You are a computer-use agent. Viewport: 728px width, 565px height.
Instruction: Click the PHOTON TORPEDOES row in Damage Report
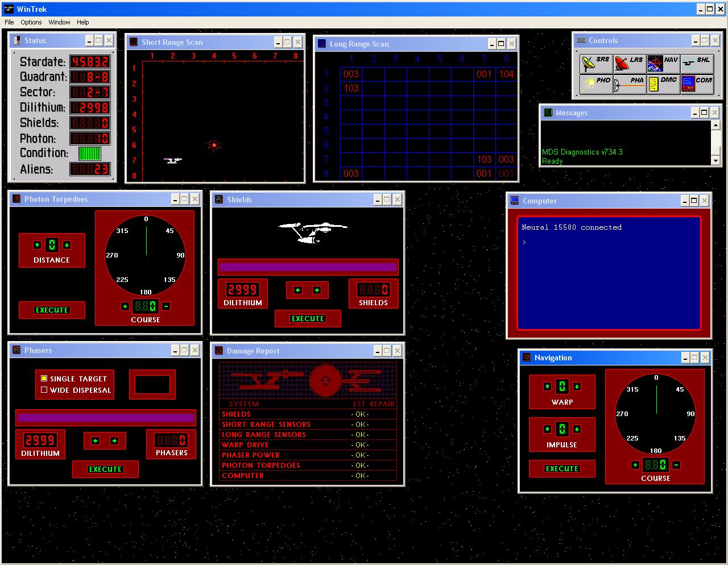(x=308, y=466)
